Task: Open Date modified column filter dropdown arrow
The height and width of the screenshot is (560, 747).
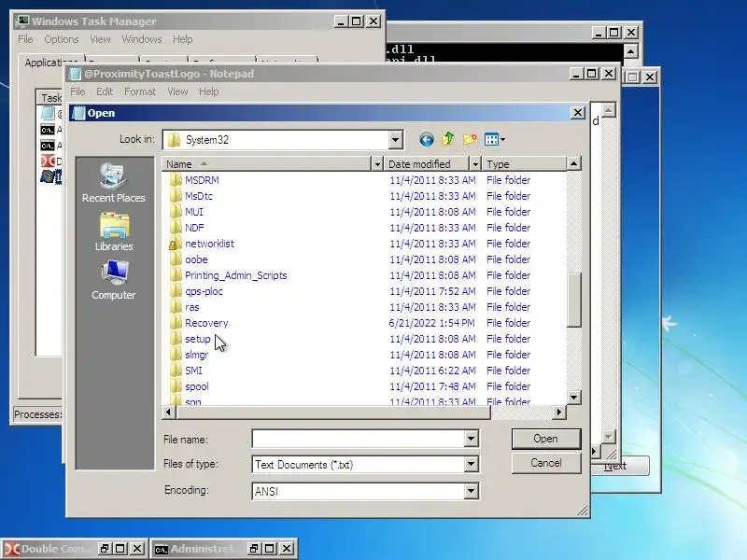Action: pyautogui.click(x=475, y=164)
